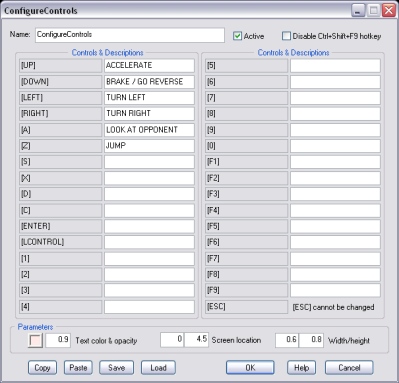Screen dimensions: 399x383
Task: Select the [A] control key box
Action: (60, 130)
